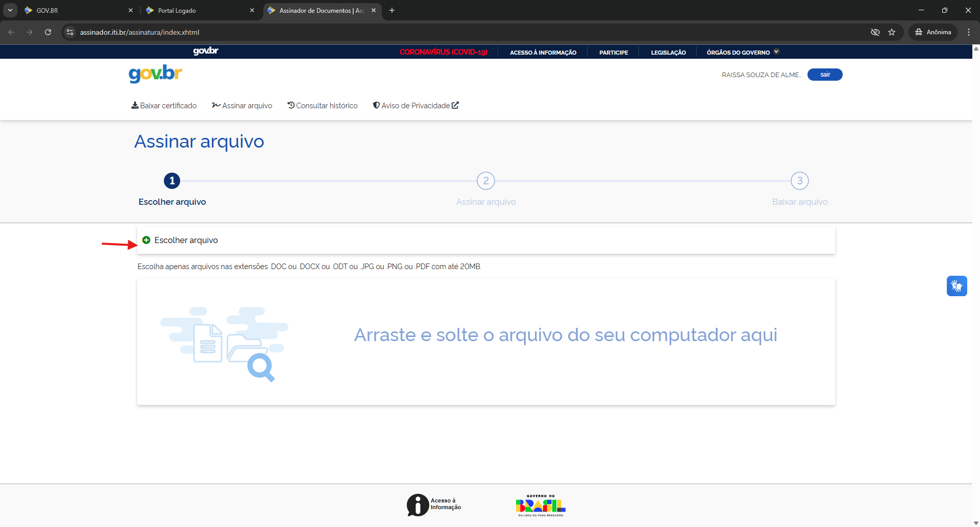Open the tab search chevron
Image resolution: width=980 pixels, height=527 pixels.
coord(10,10)
